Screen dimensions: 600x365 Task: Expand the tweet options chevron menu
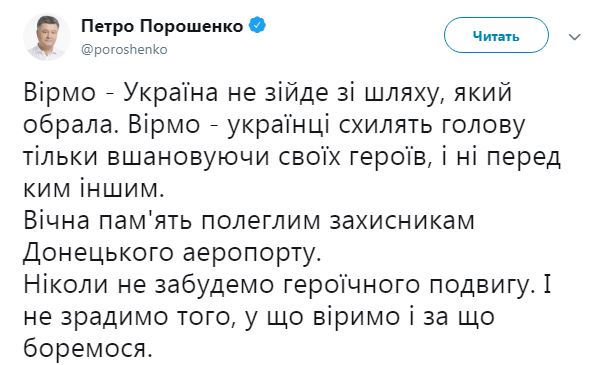click(575, 37)
